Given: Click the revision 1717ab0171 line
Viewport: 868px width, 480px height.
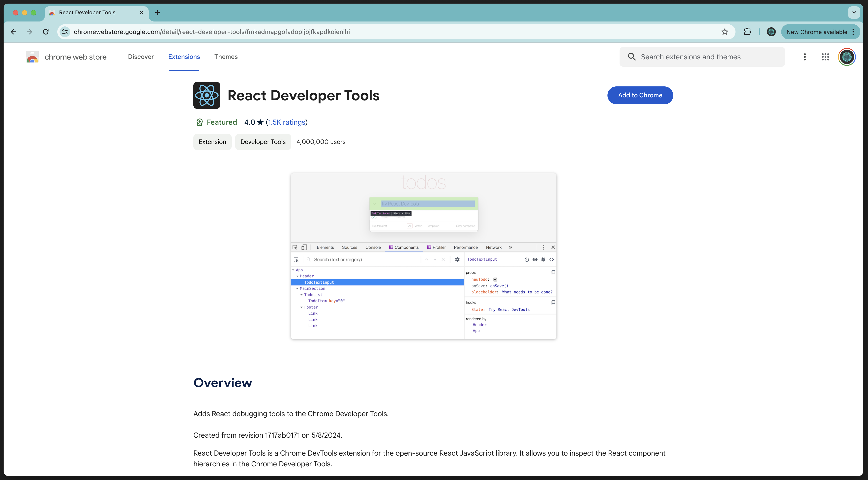Looking at the screenshot, I should pos(267,435).
